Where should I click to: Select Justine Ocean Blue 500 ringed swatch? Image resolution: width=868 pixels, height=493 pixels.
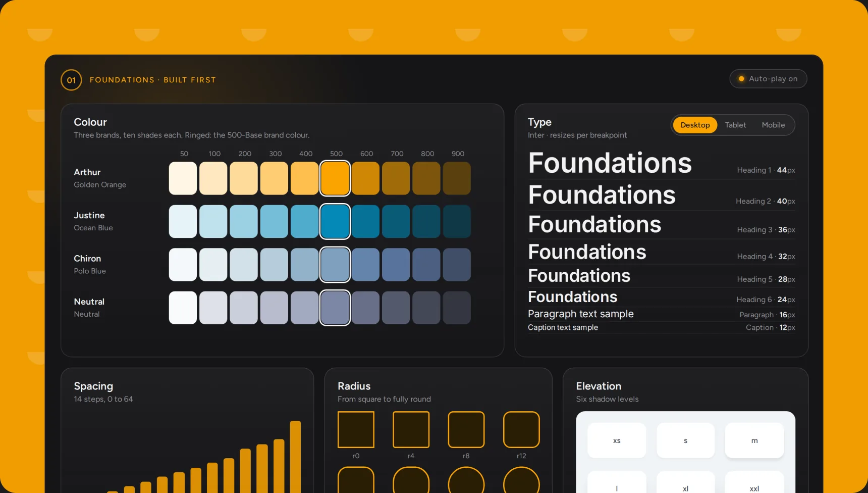[x=335, y=221]
